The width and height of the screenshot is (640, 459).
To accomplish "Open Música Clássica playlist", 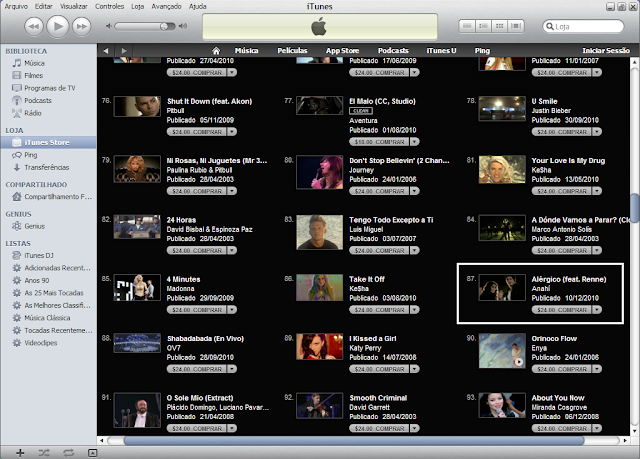I will click(48, 318).
